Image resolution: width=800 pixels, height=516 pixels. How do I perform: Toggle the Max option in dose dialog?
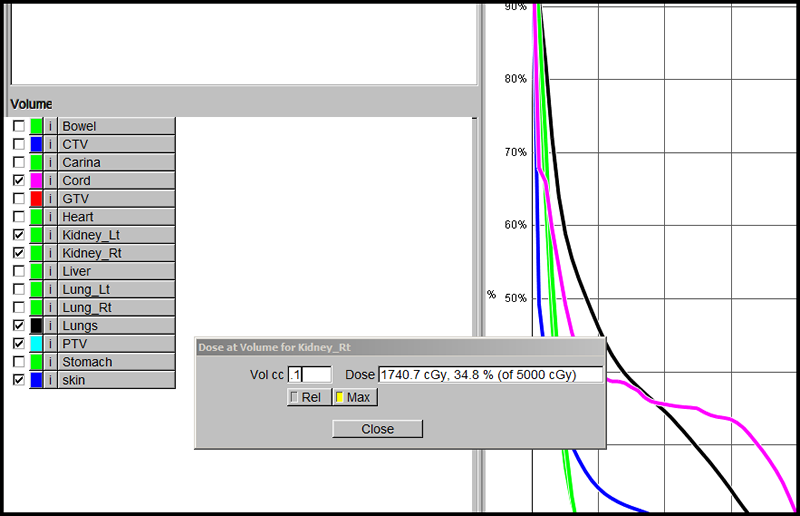click(354, 397)
